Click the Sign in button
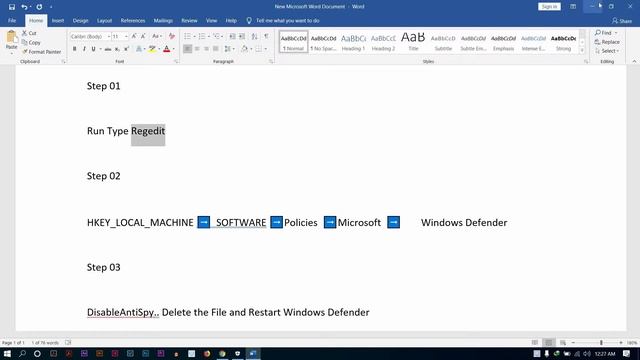 click(549, 7)
